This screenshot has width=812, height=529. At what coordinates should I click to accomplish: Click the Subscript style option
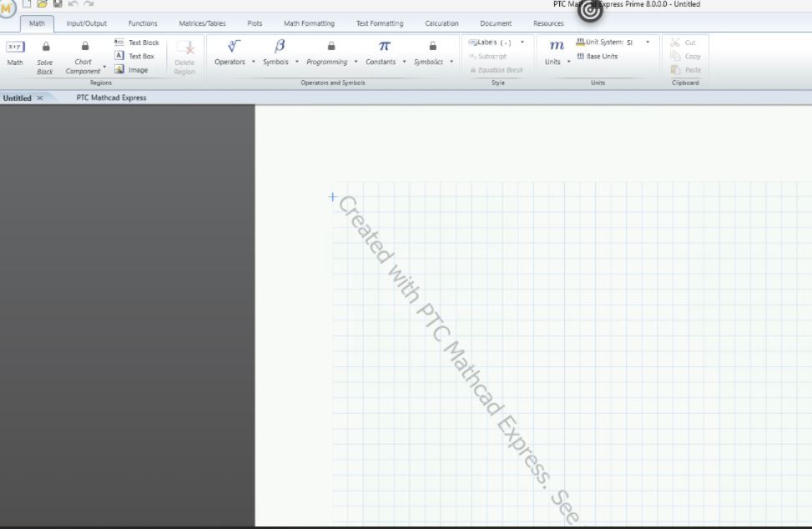(488, 56)
